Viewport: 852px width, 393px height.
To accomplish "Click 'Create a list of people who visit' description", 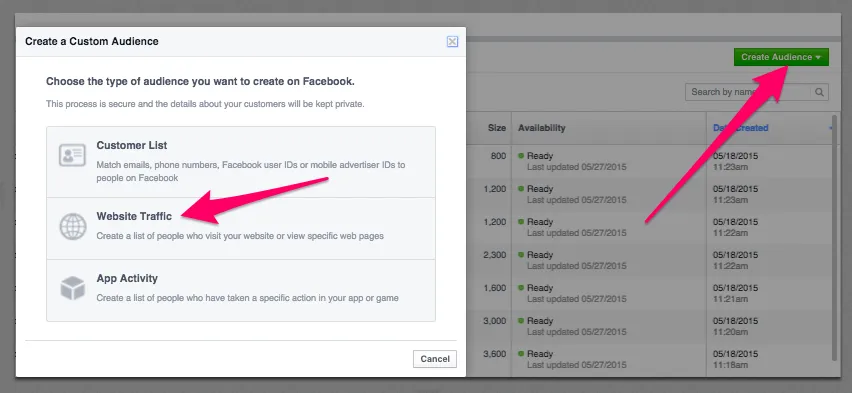I will (240, 236).
